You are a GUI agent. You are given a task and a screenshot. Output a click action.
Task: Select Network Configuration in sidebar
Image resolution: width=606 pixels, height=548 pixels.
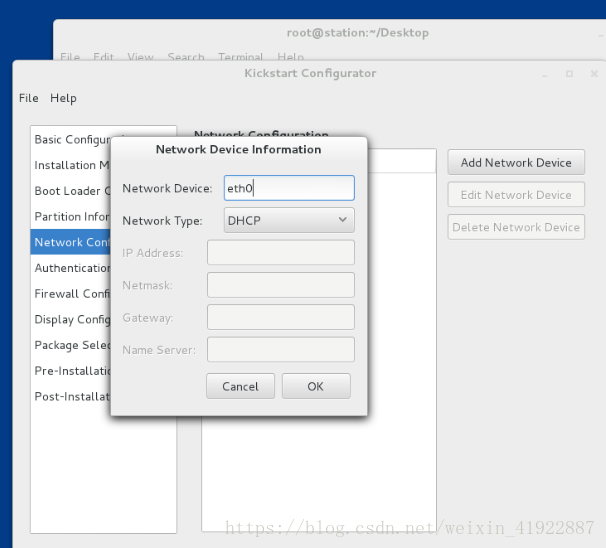pos(71,242)
